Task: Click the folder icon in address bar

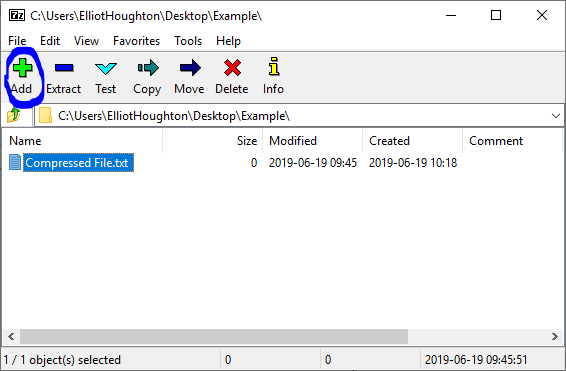Action: tap(45, 115)
